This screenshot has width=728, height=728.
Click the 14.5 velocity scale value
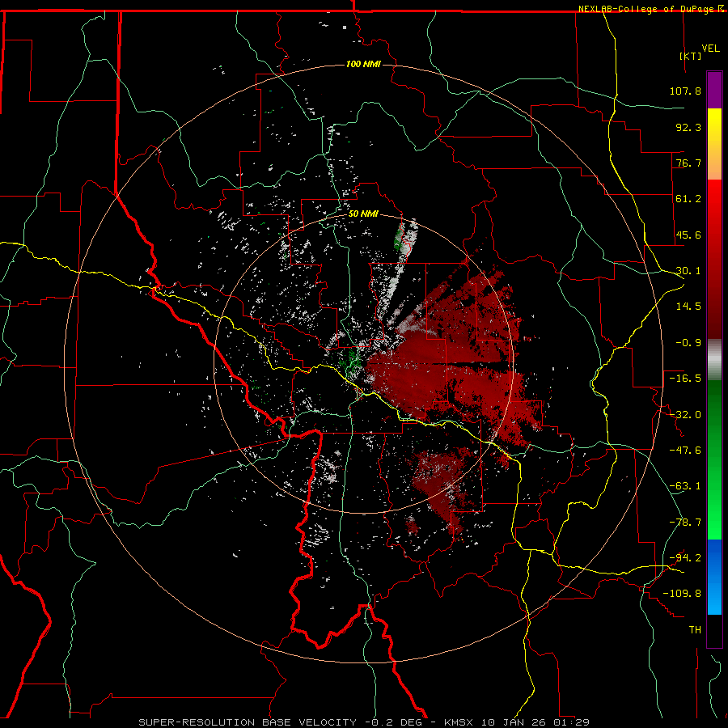pos(688,307)
